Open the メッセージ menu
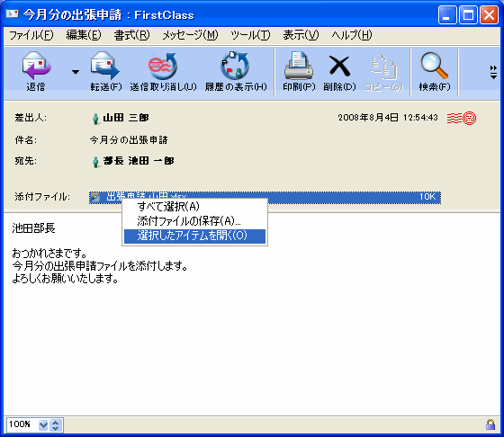This screenshot has height=437, width=504. [x=190, y=35]
